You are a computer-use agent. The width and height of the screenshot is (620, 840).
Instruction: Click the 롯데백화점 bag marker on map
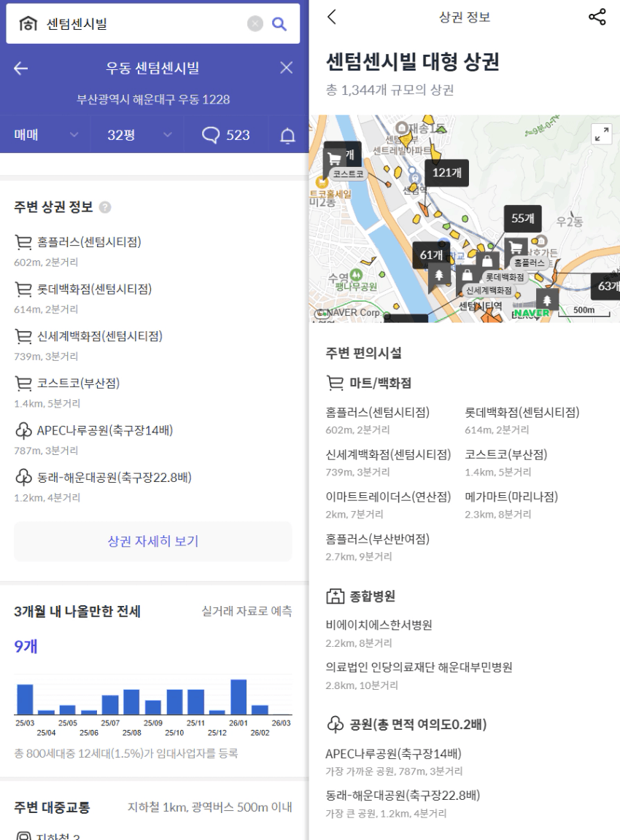click(x=487, y=262)
